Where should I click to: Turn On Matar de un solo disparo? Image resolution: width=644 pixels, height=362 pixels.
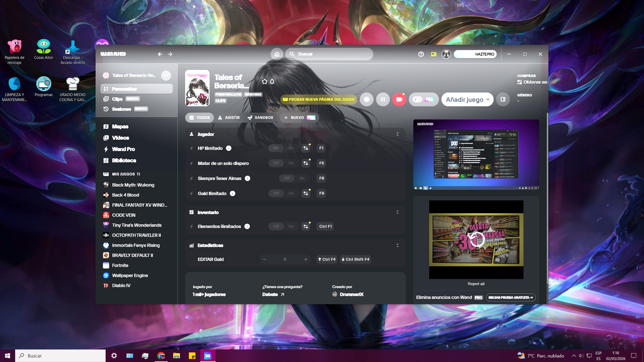click(291, 163)
